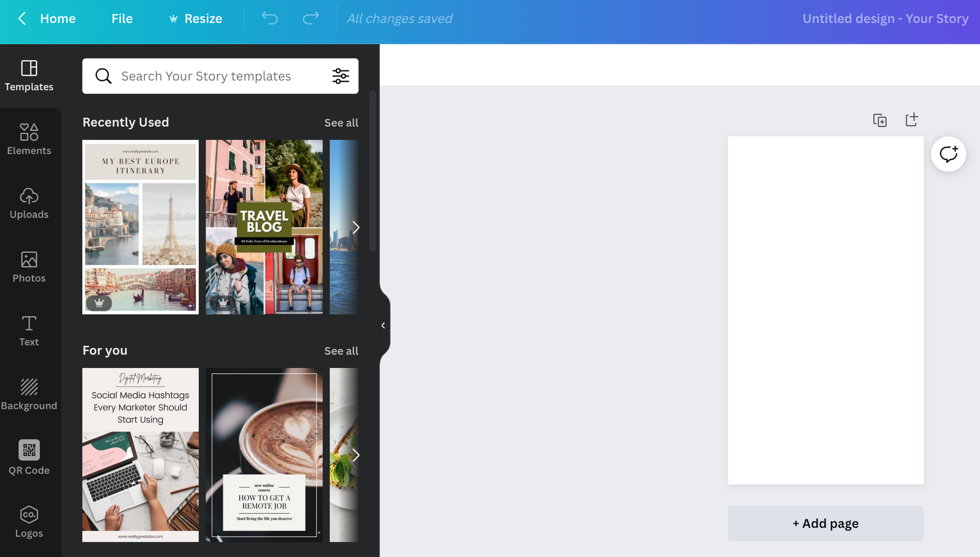The height and width of the screenshot is (557, 980).
Task: Click the duplicate page icon
Action: tap(880, 120)
